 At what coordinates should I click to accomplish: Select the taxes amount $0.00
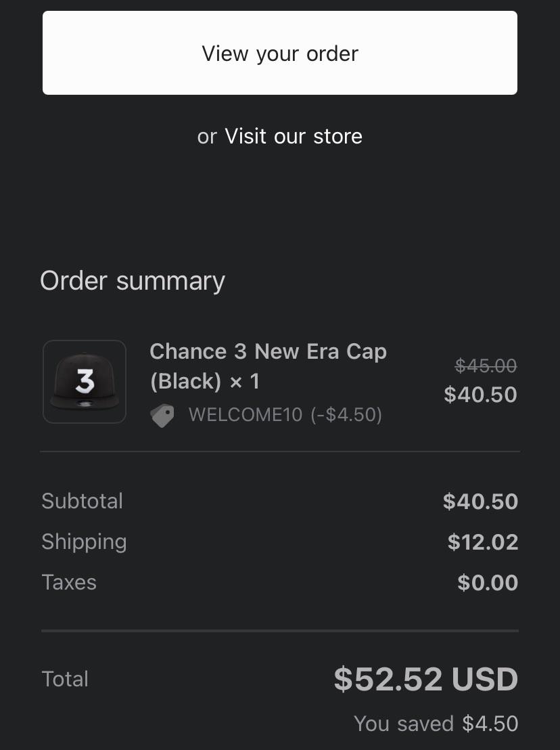point(488,582)
